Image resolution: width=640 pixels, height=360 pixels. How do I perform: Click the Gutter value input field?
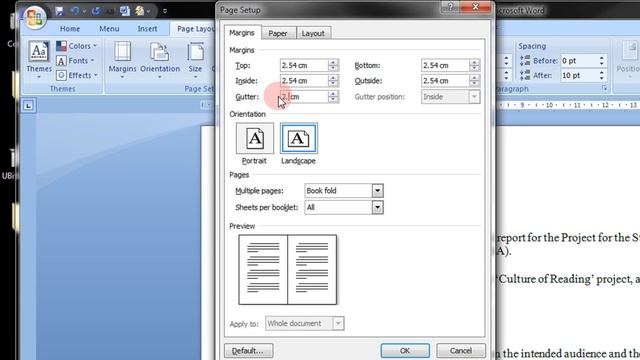pyautogui.click(x=304, y=97)
